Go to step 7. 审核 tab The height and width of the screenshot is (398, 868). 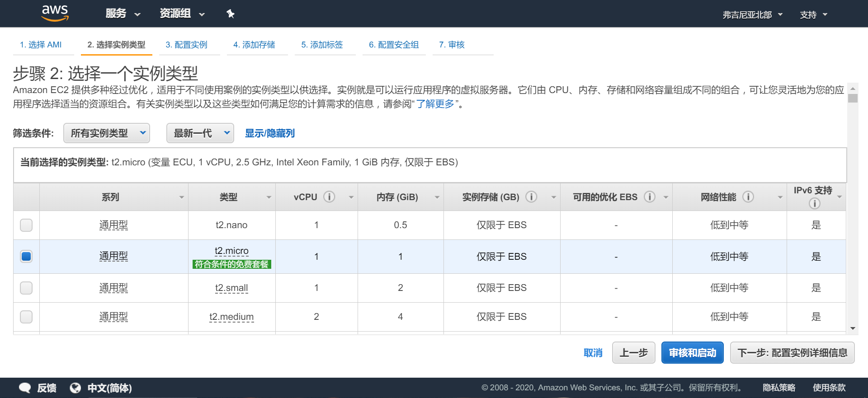tap(452, 45)
